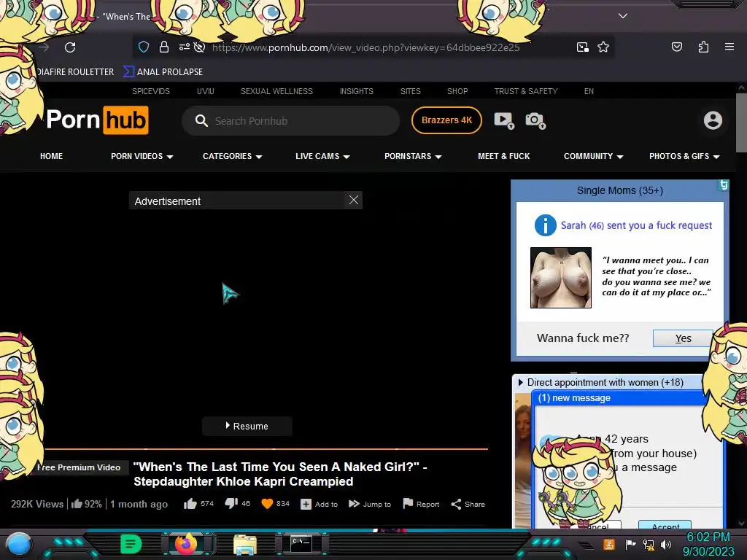Click the padlock site security icon
This screenshot has width=747, height=560.
(164, 47)
